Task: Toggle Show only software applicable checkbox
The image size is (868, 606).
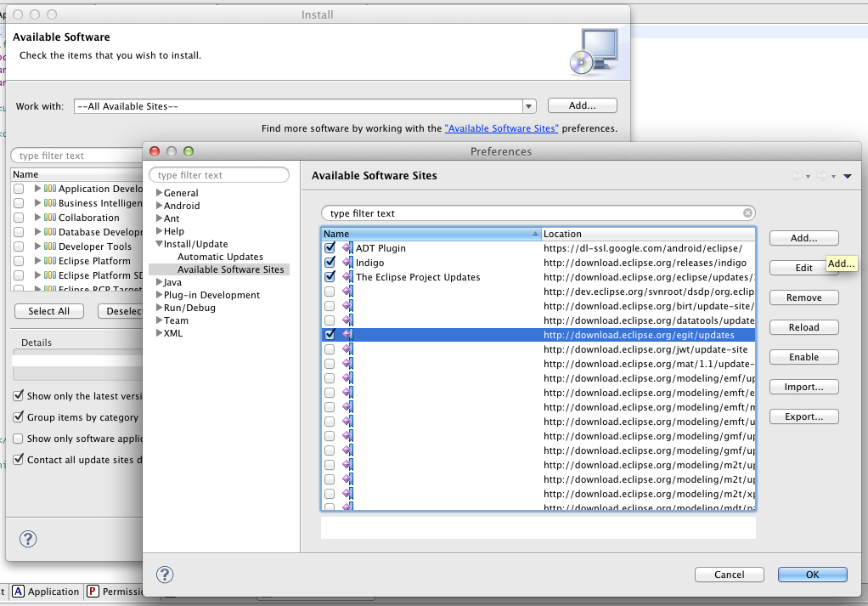Action: click(19, 439)
